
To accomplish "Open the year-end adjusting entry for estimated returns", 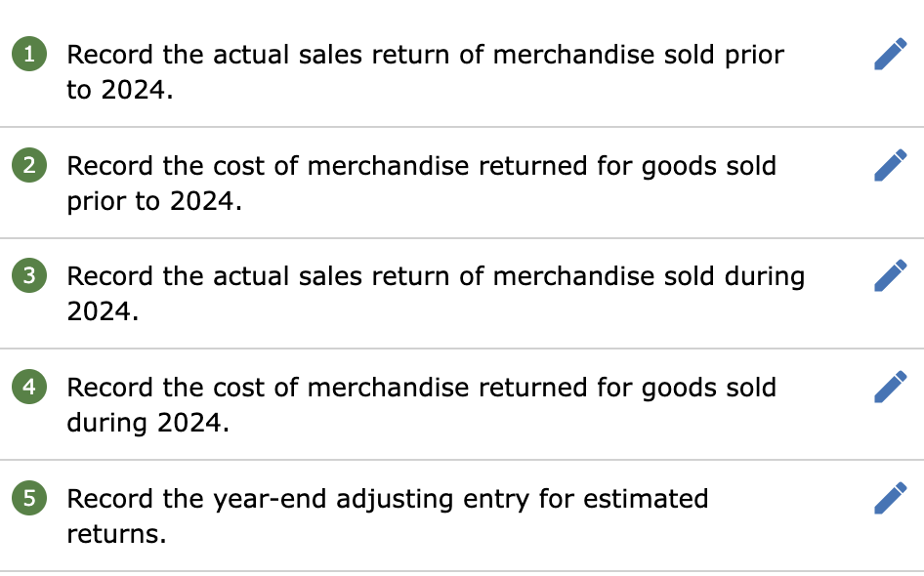I will [x=387, y=515].
